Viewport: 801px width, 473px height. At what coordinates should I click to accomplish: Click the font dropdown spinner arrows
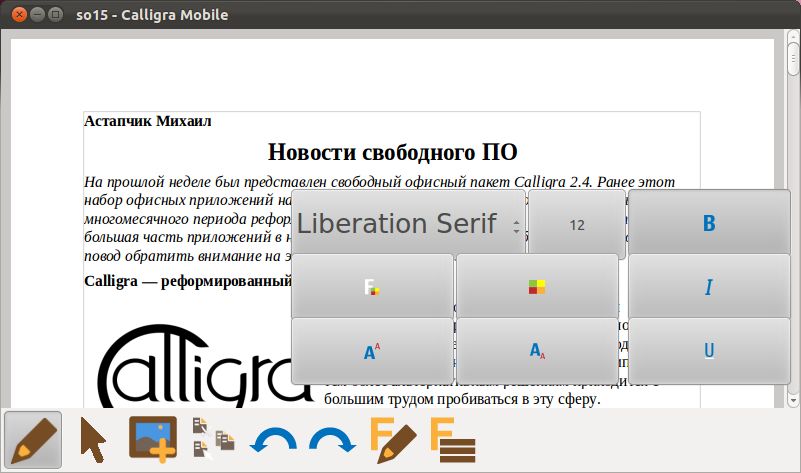[516, 227]
